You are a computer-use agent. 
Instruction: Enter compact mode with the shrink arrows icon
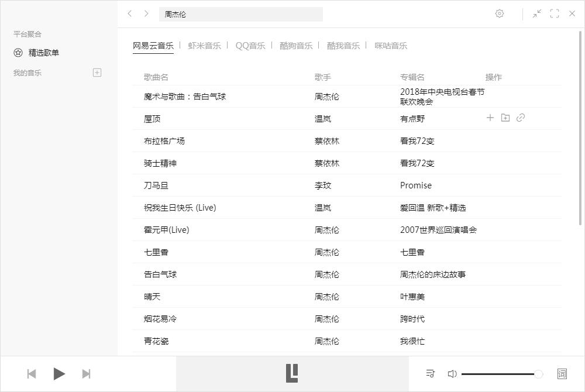pyautogui.click(x=537, y=13)
